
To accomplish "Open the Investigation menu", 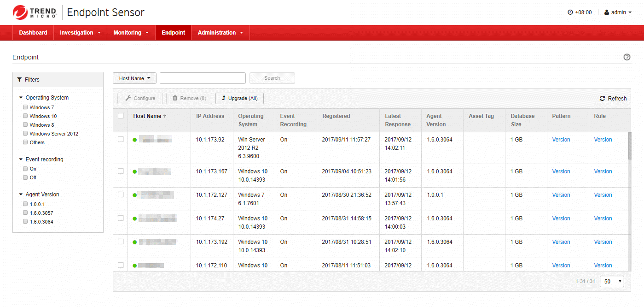I will point(80,33).
